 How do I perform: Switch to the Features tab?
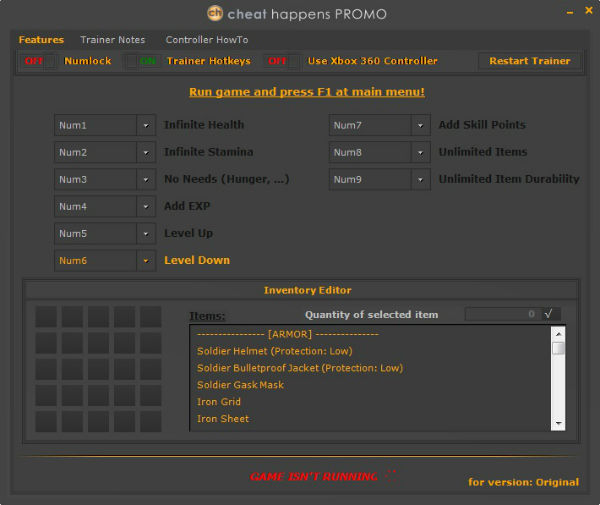click(x=41, y=40)
